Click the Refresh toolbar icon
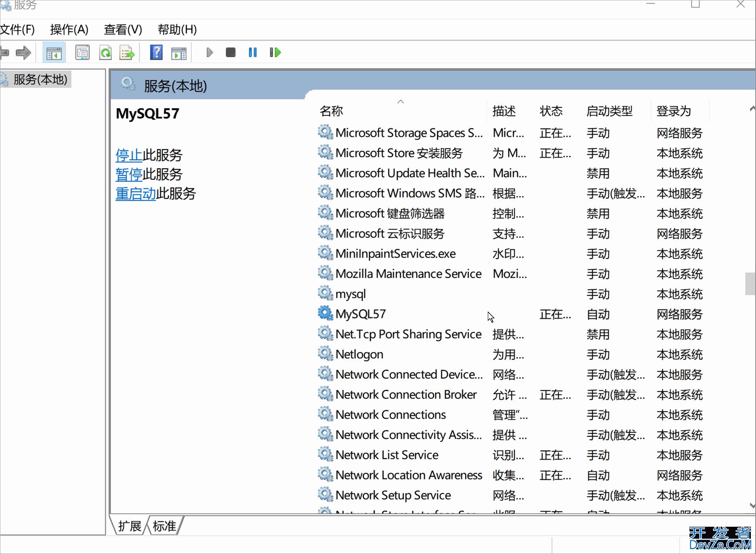 click(105, 53)
